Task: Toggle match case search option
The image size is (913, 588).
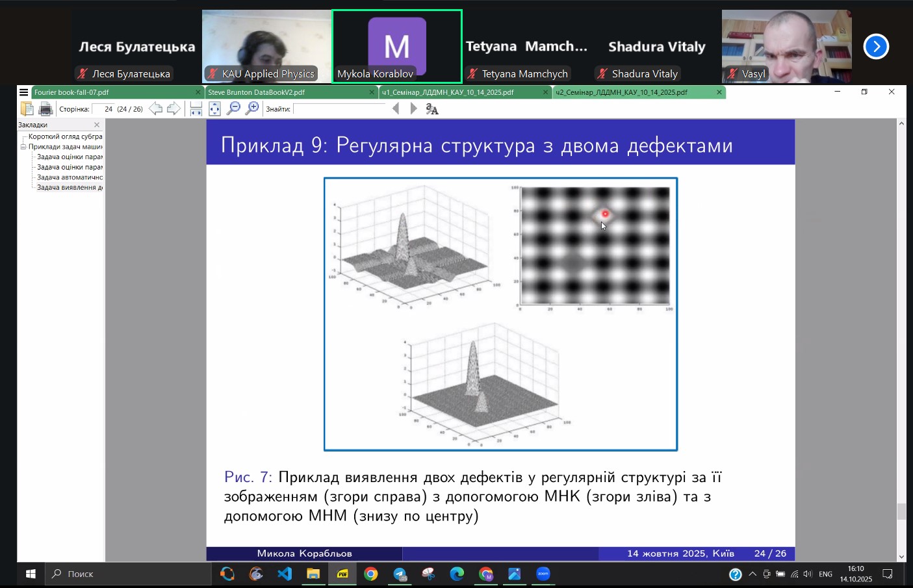Action: coord(432,109)
